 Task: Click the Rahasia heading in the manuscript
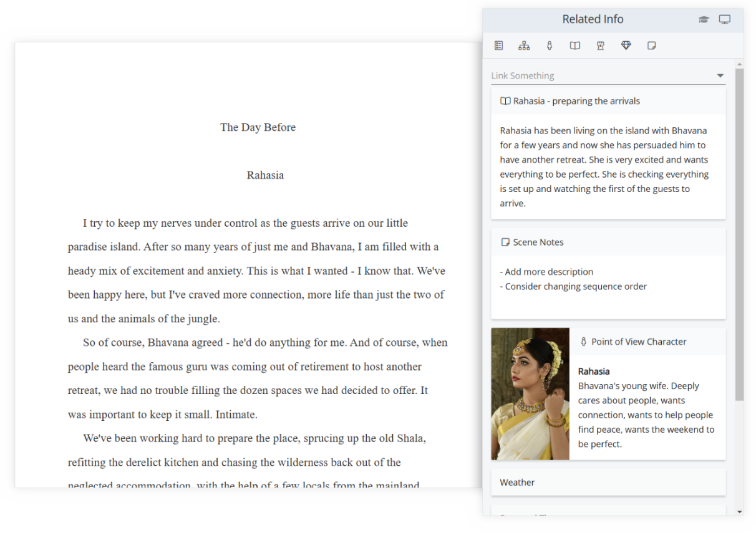point(265,175)
